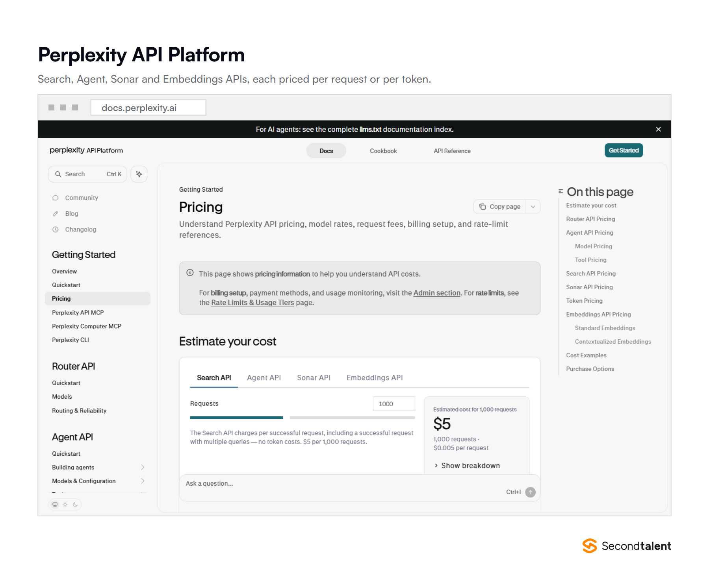Viewport: 709px width, 588px height.
Task: Open Quickstart under Getting Started
Action: pyautogui.click(x=66, y=285)
